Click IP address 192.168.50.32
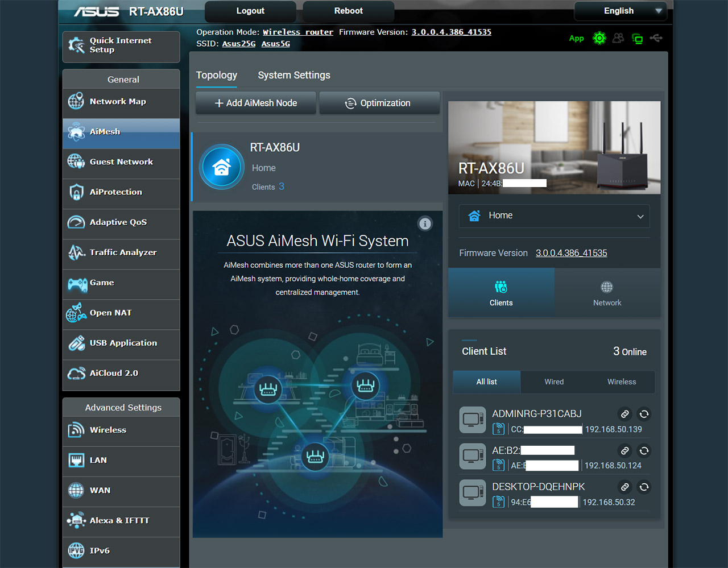 point(609,502)
